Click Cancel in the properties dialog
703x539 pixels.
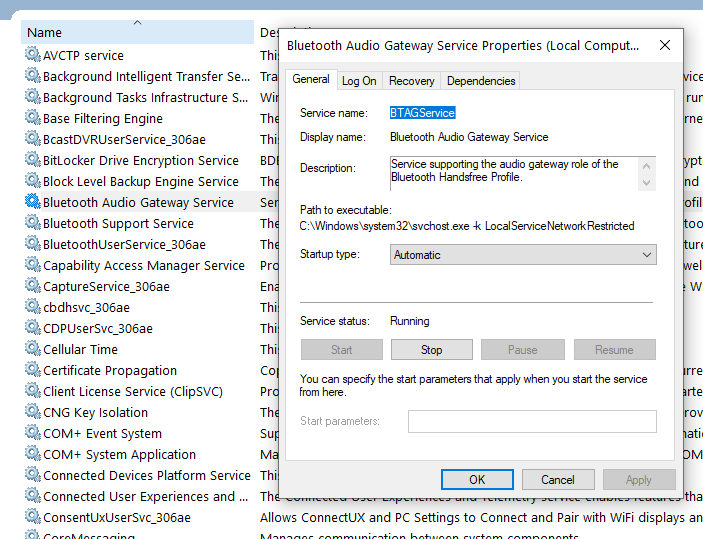(x=558, y=480)
